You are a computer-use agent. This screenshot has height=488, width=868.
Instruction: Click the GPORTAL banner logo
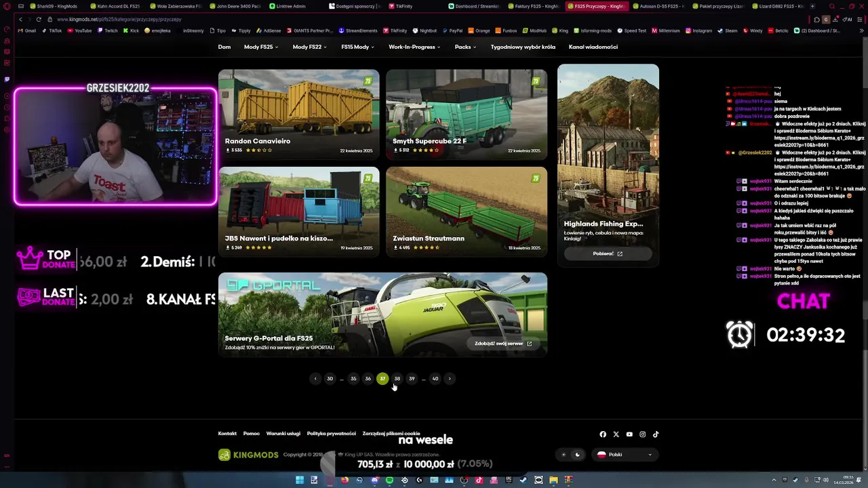273,285
